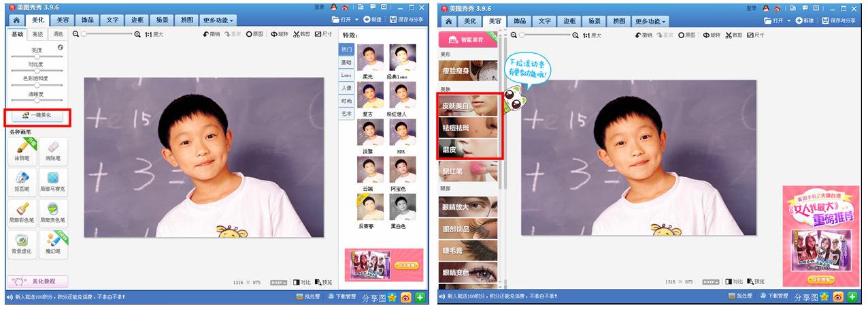The width and height of the screenshot is (868, 312).
Task: Open 睫毛膏 mascara tool
Action: pos(469,250)
